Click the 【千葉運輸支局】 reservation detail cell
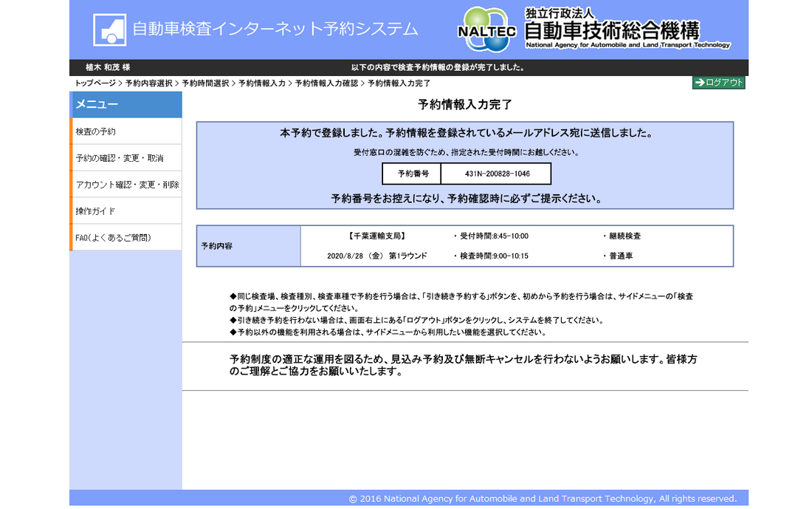 coord(376,236)
